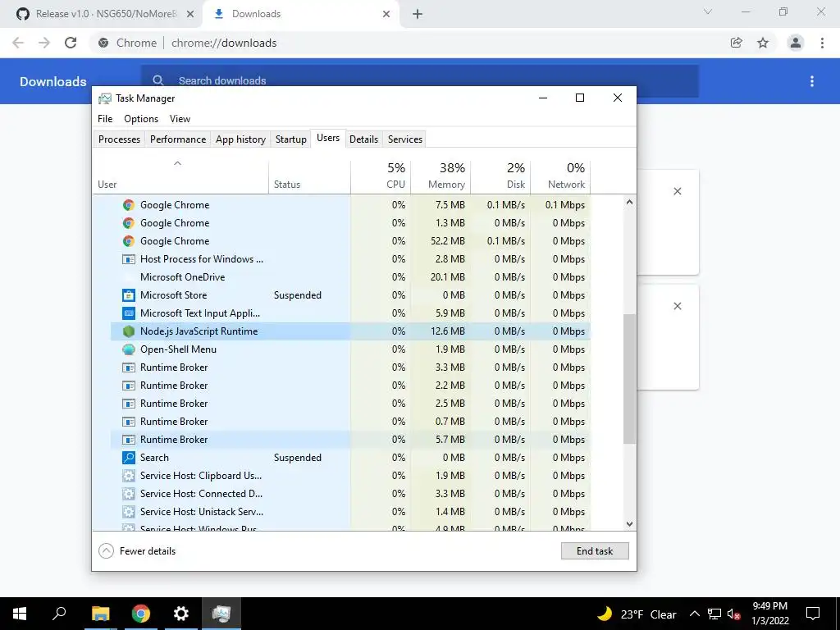This screenshot has width=840, height=630.
Task: Open the Options menu
Action: pos(141,119)
